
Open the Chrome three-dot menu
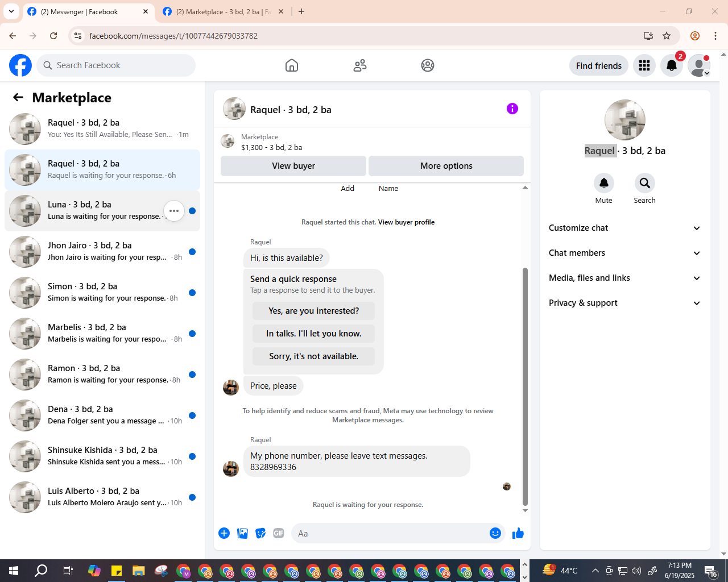point(715,36)
